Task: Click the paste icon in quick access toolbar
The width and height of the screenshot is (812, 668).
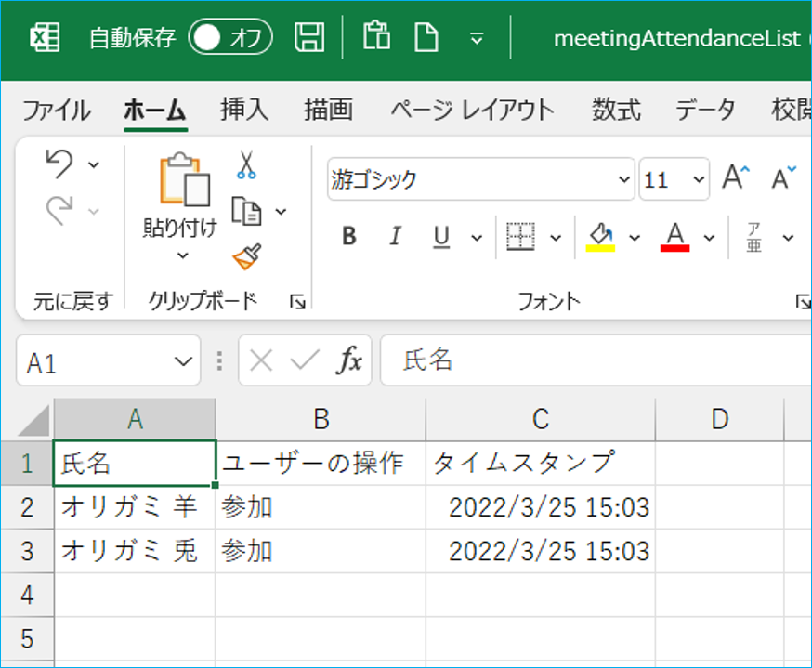Action: (376, 36)
